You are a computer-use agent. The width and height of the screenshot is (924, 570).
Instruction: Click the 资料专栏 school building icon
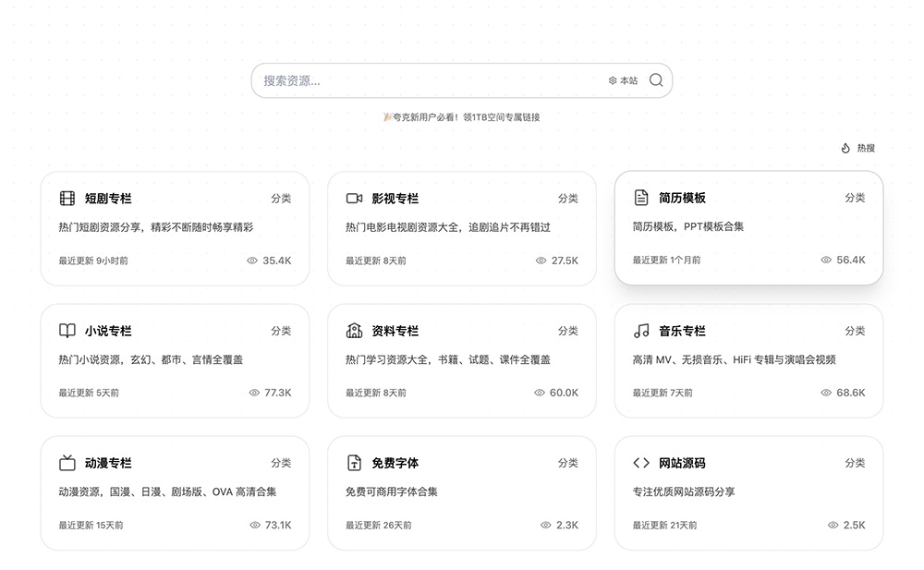(x=355, y=330)
